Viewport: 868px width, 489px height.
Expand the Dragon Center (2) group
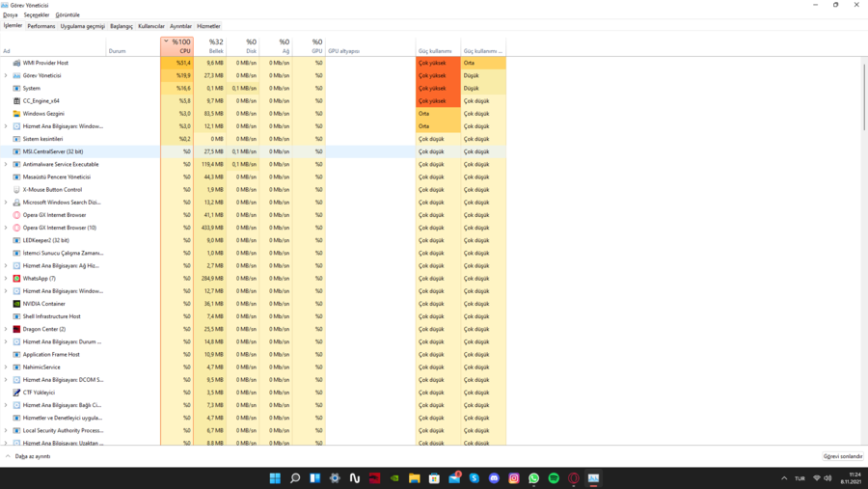[6, 329]
